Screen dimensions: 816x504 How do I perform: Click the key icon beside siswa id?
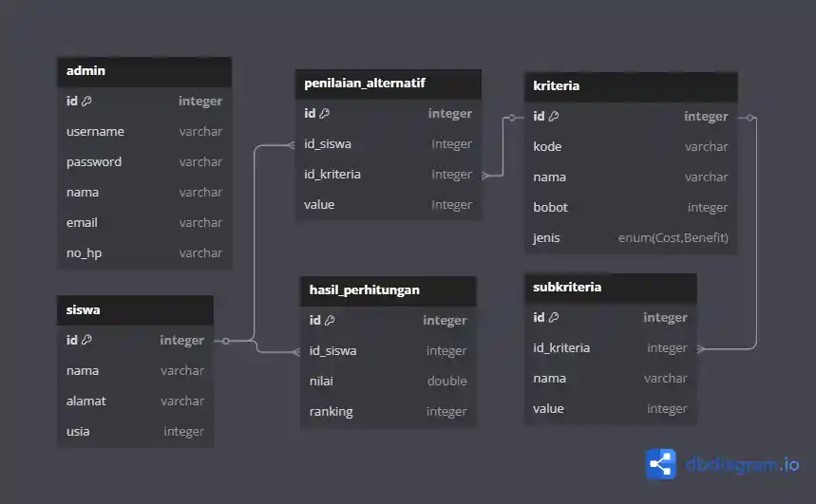[86, 340]
